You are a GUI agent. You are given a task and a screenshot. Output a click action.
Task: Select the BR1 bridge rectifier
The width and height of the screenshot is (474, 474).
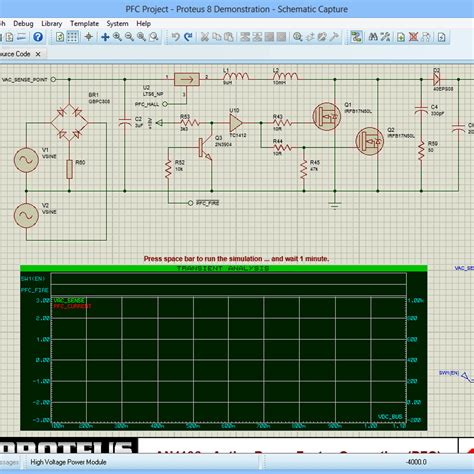pos(69,123)
